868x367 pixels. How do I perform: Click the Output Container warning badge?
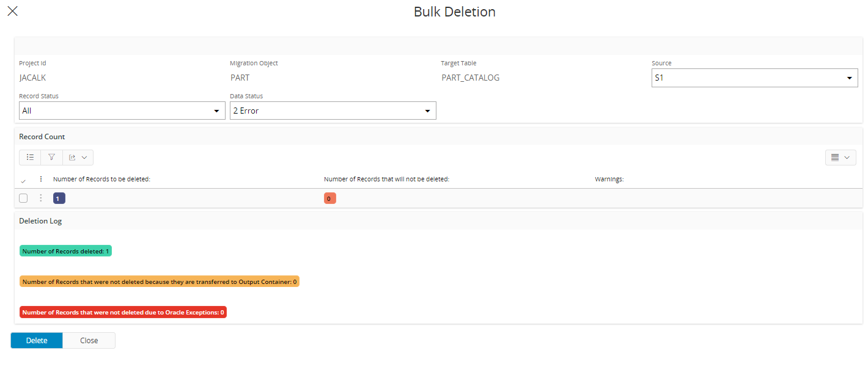(x=159, y=282)
